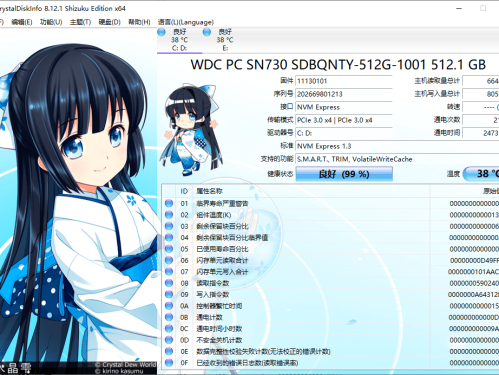499x375 pixels.
Task: Select the 组件温度(K) attribute row
Action: [330, 215]
